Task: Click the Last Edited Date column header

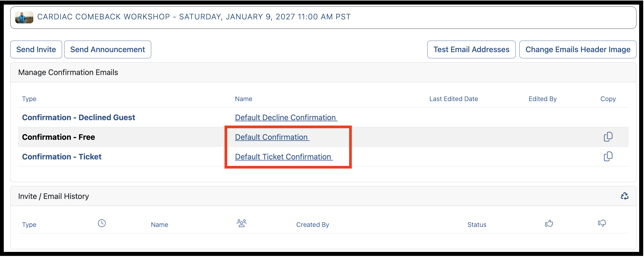Action: pyautogui.click(x=454, y=99)
